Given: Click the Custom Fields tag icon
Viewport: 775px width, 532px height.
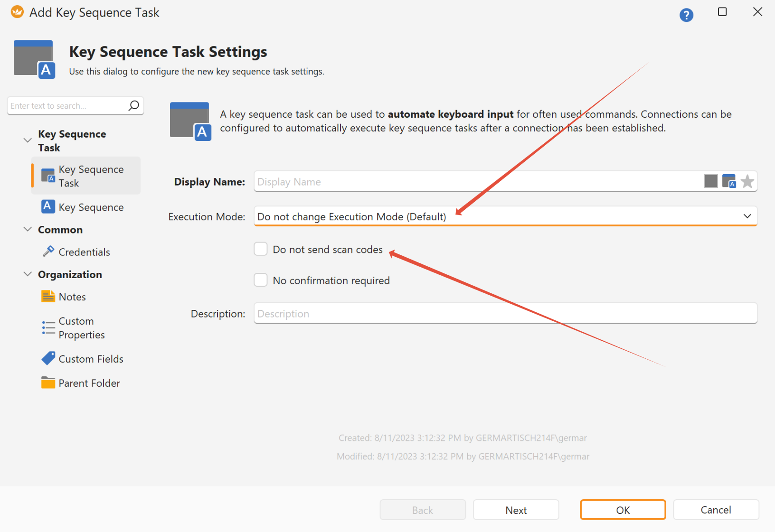Looking at the screenshot, I should pyautogui.click(x=48, y=359).
